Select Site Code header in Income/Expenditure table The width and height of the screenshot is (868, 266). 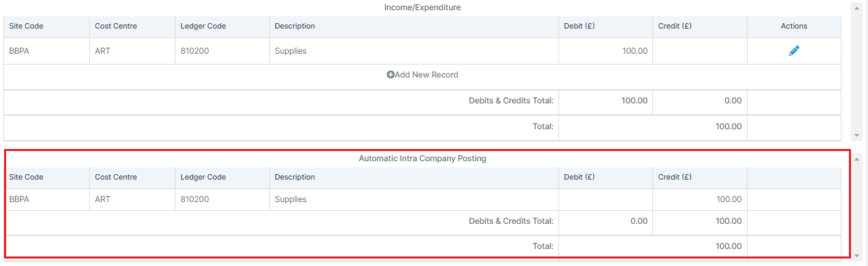(x=26, y=26)
